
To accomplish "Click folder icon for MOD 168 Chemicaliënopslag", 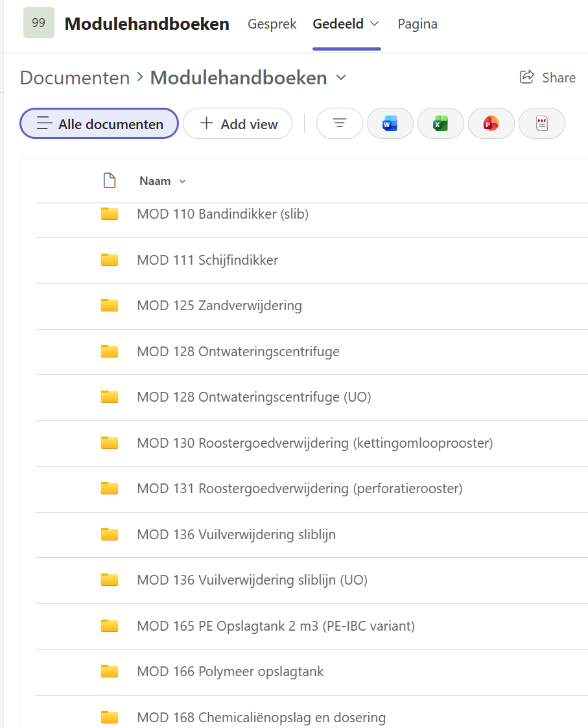I will pyautogui.click(x=110, y=717).
